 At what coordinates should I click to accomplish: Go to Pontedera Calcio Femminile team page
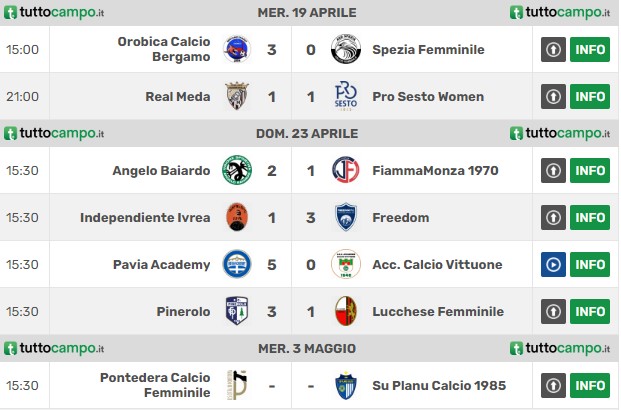click(x=155, y=385)
